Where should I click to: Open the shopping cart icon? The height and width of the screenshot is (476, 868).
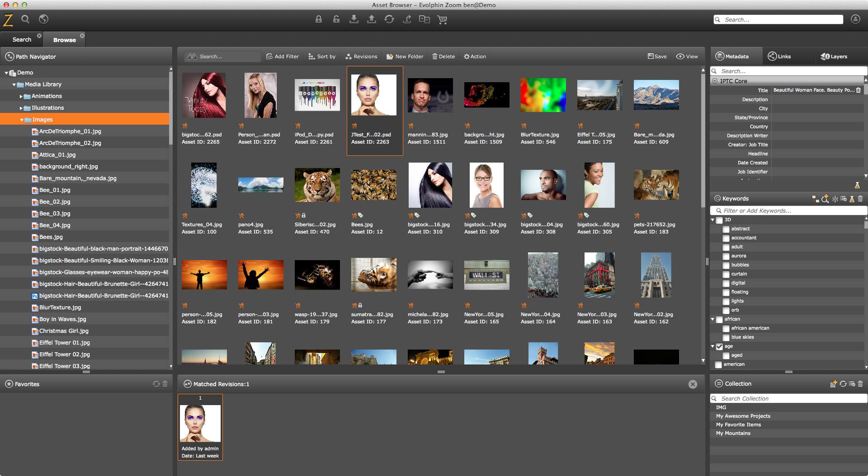point(442,19)
